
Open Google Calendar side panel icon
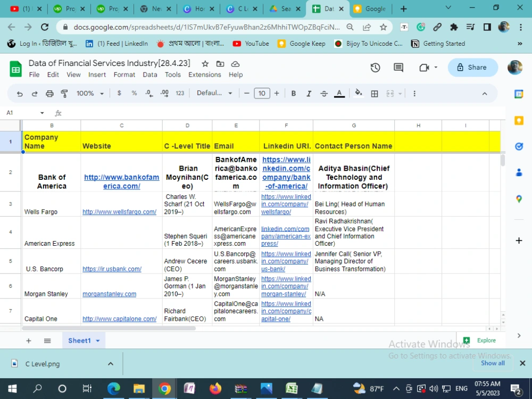[519, 94]
